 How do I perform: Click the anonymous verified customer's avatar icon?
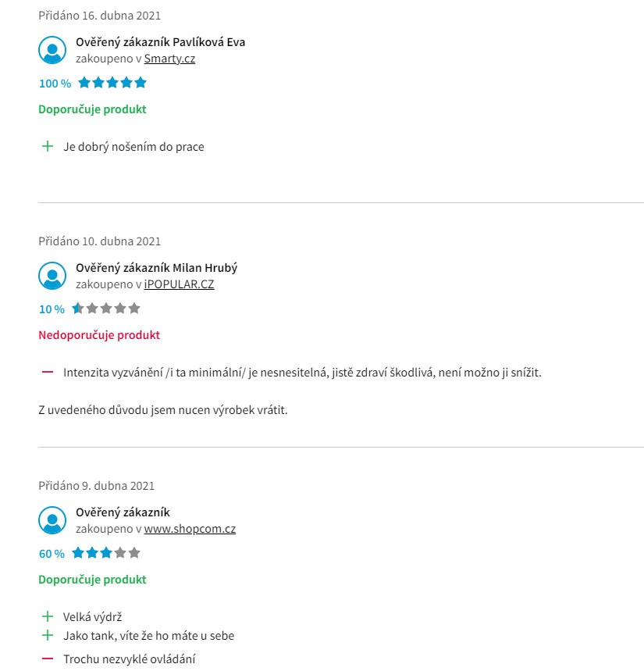52,520
